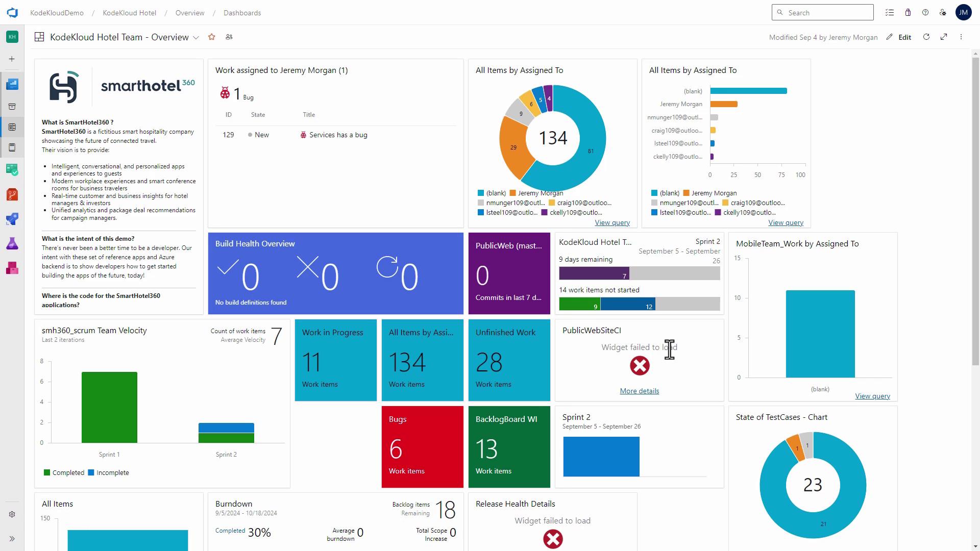Image resolution: width=980 pixels, height=551 pixels.
Task: Click blue 12 segment in work items bar
Action: (x=628, y=305)
